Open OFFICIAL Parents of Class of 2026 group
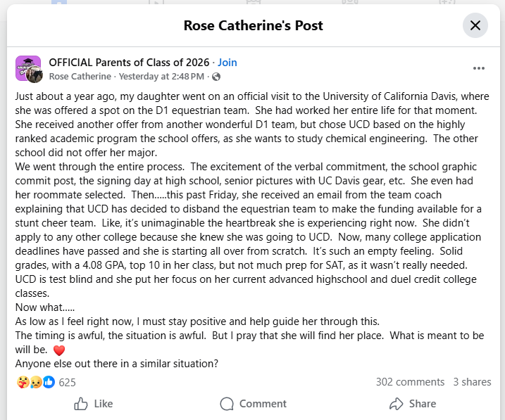Image resolution: width=505 pixels, height=420 pixels. [x=130, y=62]
